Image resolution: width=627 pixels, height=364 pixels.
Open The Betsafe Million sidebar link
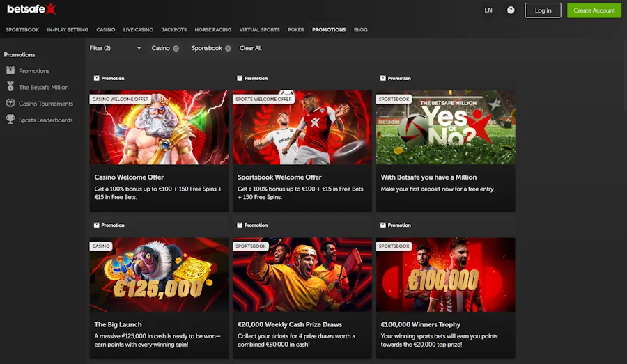44,87
